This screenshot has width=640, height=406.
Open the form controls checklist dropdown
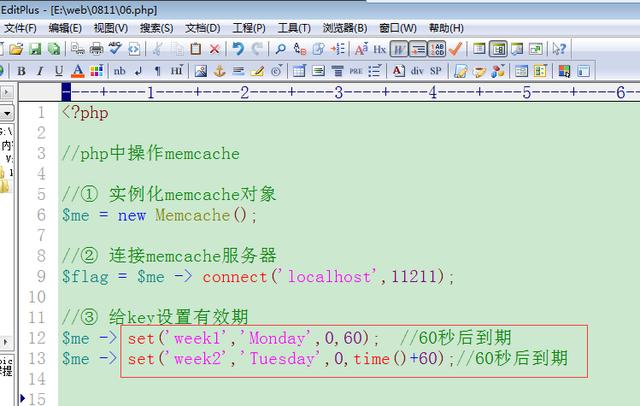coord(540,71)
